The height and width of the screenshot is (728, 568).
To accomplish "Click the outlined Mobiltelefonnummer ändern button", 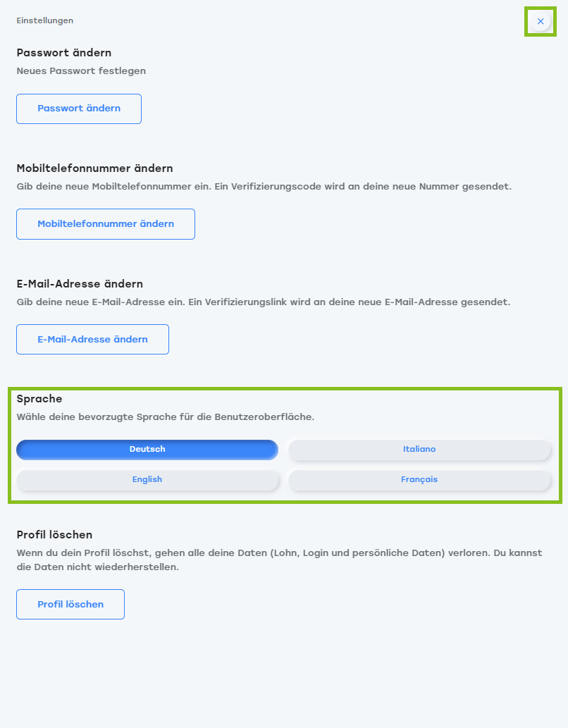I will click(106, 224).
